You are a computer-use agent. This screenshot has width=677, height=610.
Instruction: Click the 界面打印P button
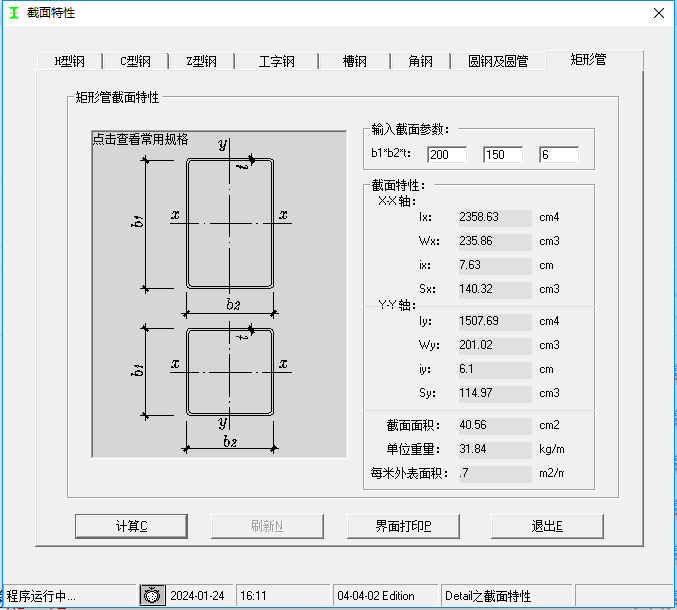point(403,526)
